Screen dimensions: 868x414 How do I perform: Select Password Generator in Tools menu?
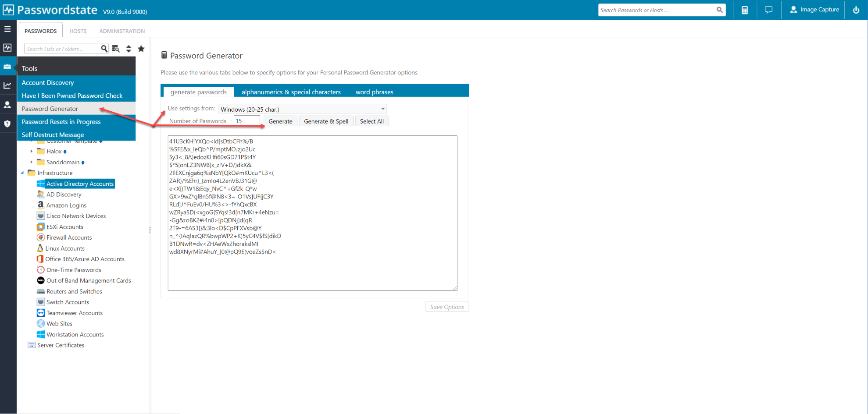[76, 109]
